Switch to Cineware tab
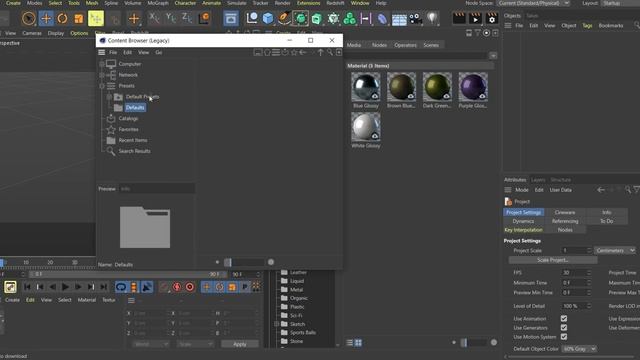640x360 pixels. click(565, 213)
